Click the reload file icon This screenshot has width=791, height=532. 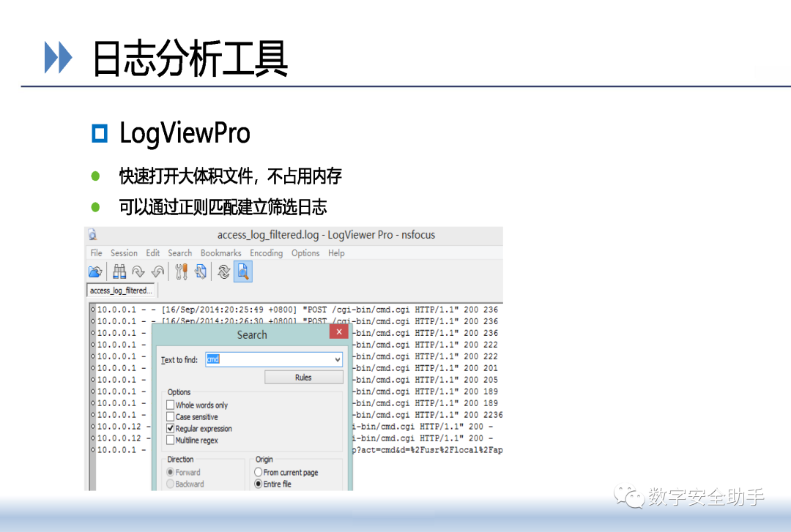223,271
